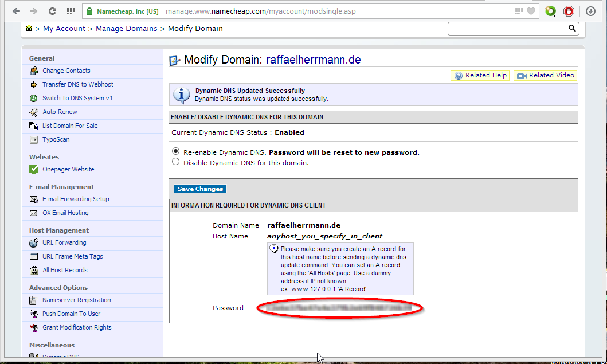The width and height of the screenshot is (607, 364).
Task: Click the TypoScan icon
Action: click(34, 139)
